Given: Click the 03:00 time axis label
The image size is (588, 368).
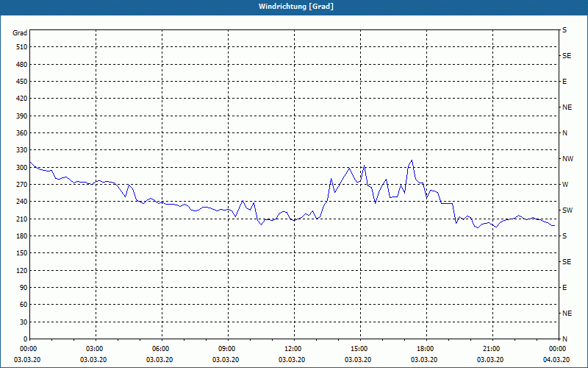Looking at the screenshot, I should pos(96,349).
